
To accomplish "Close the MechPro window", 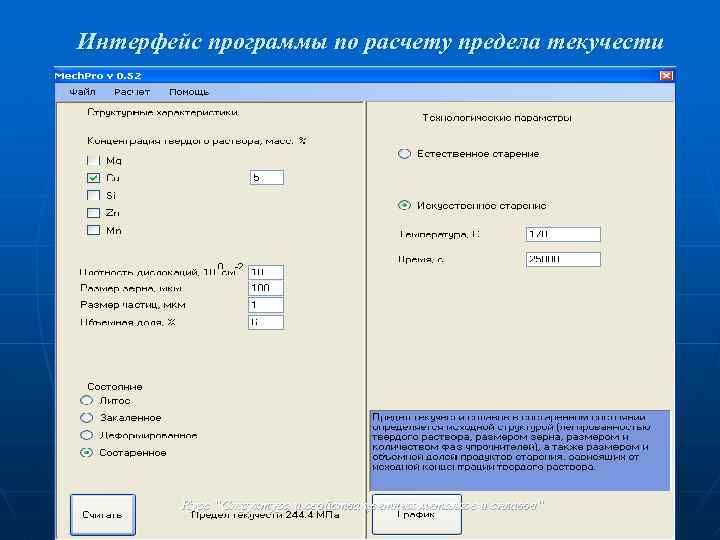I will click(666, 76).
